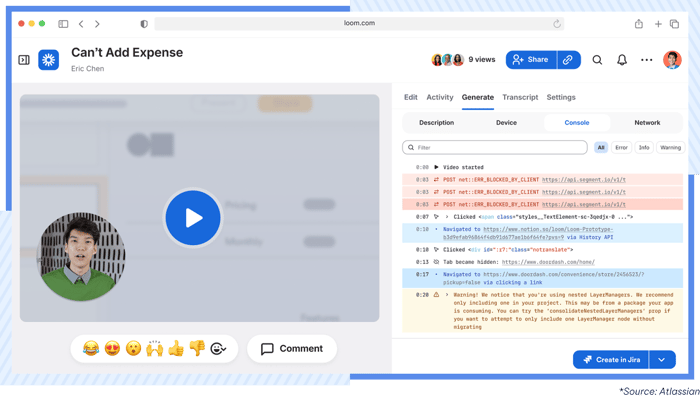This screenshot has height=397, width=700.
Task: Open the more emoji reactions picker
Action: [x=218, y=348]
